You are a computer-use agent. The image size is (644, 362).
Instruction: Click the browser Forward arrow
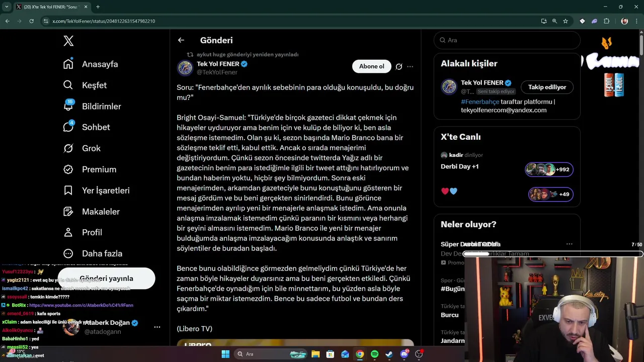tap(19, 21)
